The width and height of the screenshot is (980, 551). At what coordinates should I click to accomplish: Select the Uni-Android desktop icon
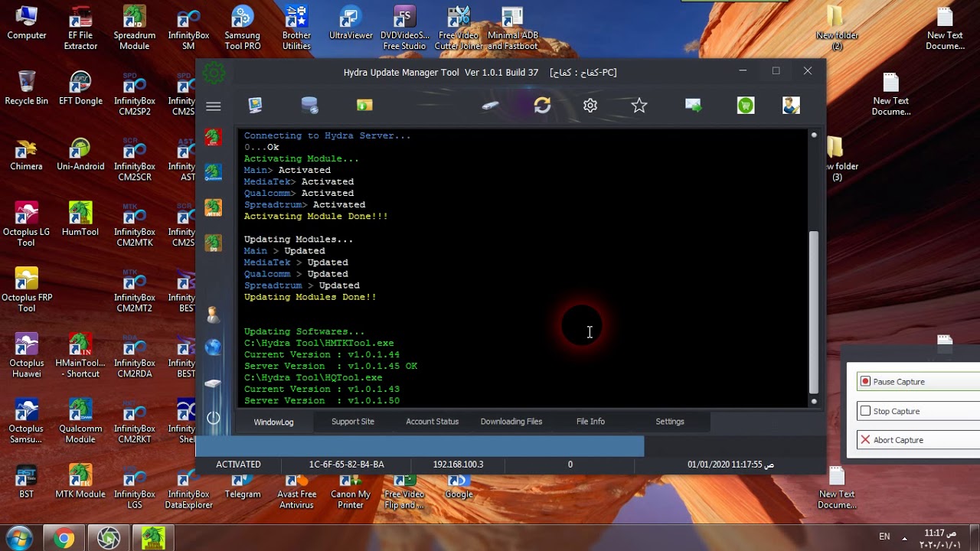(80, 154)
